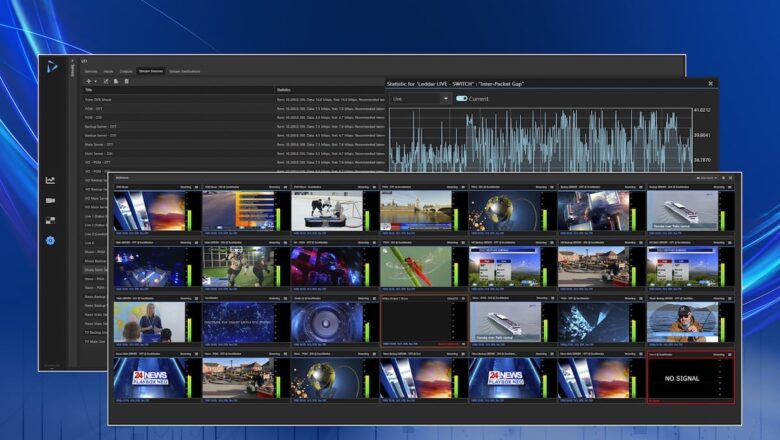Open the photo collage tile's menu icon

[x=641, y=187]
